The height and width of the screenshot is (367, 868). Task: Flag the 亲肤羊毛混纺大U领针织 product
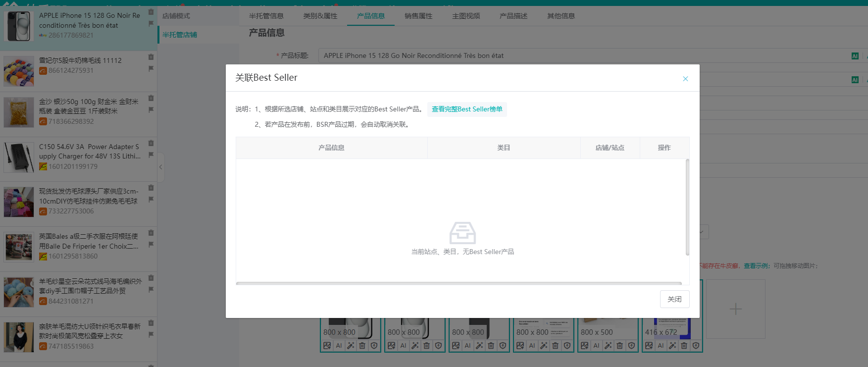[151, 335]
